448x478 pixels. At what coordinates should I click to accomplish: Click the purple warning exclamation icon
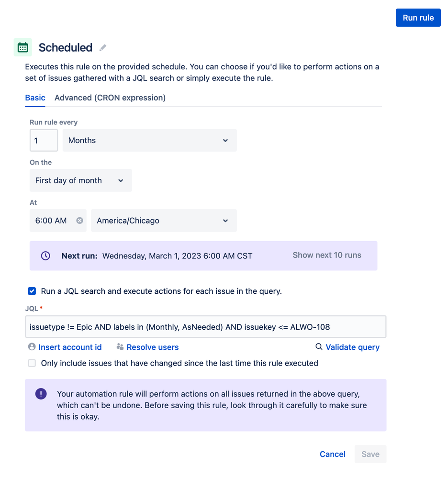(41, 394)
